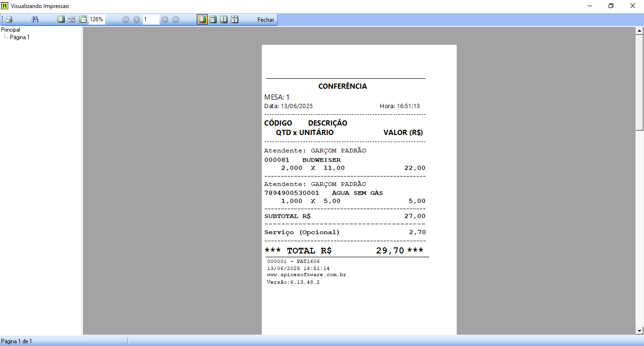Viewport: 644px width, 346px height.
Task: Click the product code 000081
Action: tap(277, 160)
